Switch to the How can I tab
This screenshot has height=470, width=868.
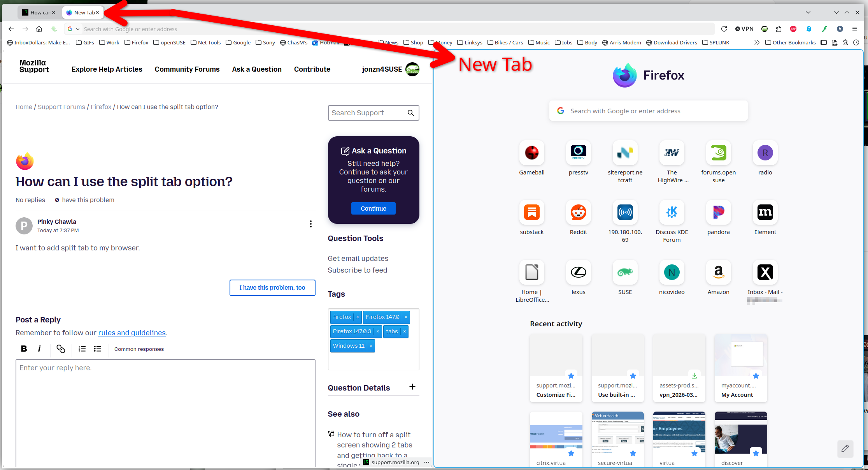(x=38, y=12)
